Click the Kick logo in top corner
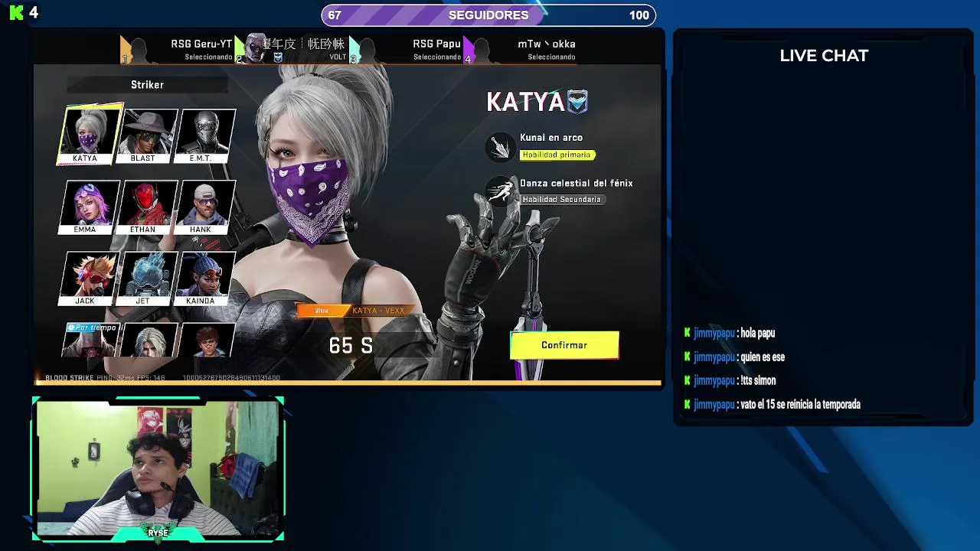The height and width of the screenshot is (551, 980). (16, 13)
